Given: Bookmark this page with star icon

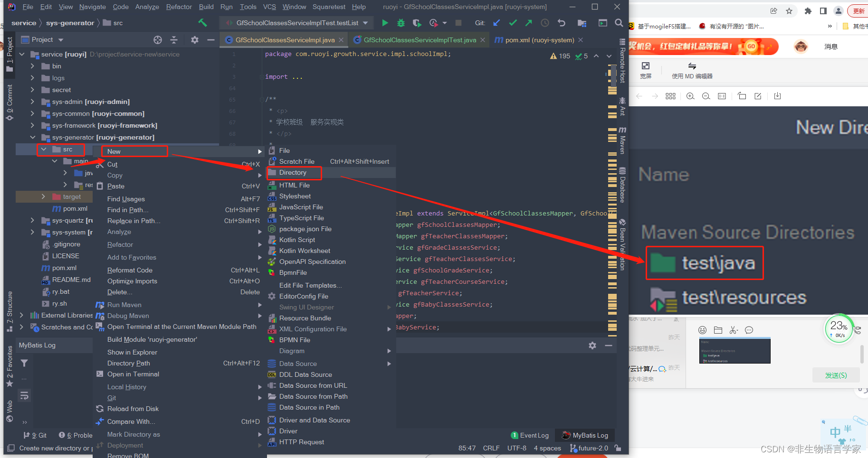Looking at the screenshot, I should [789, 11].
